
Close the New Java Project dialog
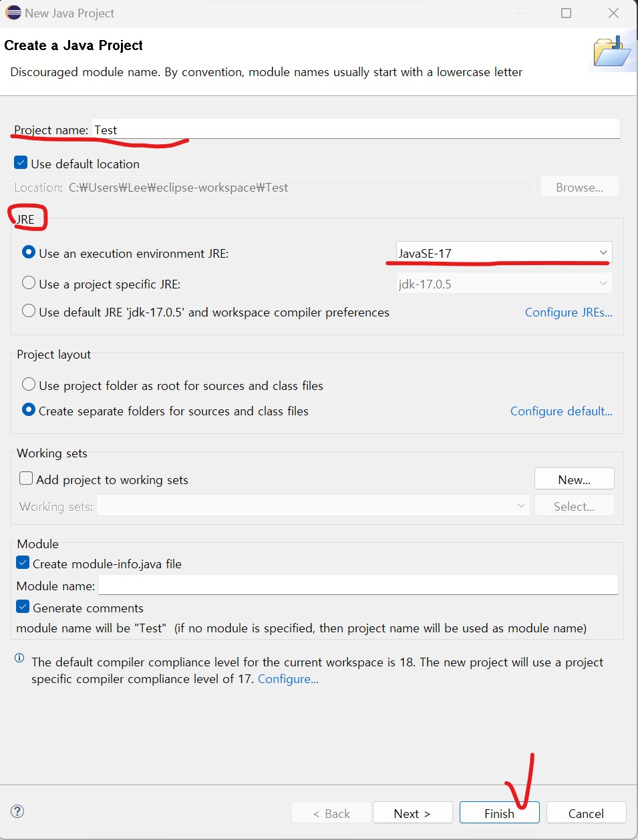(x=613, y=13)
